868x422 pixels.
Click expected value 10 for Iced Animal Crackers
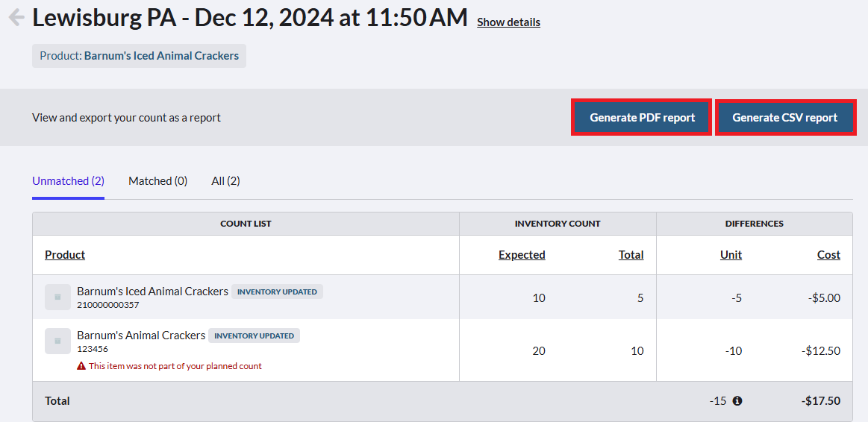pyautogui.click(x=539, y=298)
